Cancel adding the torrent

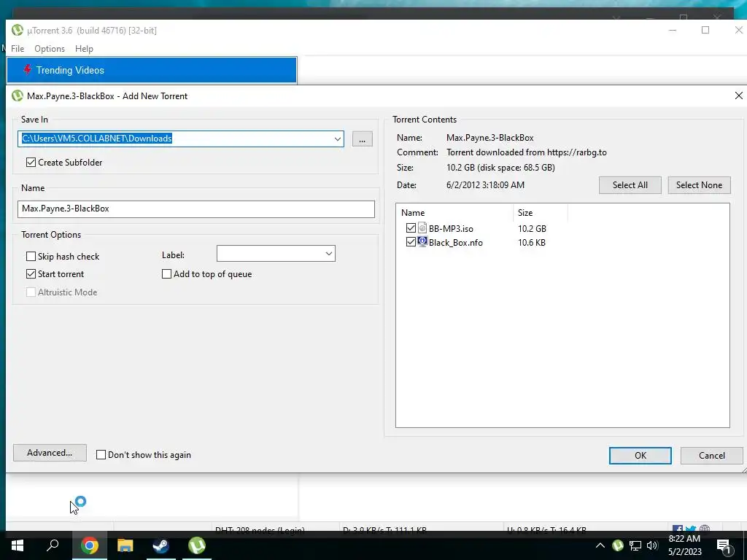point(712,456)
